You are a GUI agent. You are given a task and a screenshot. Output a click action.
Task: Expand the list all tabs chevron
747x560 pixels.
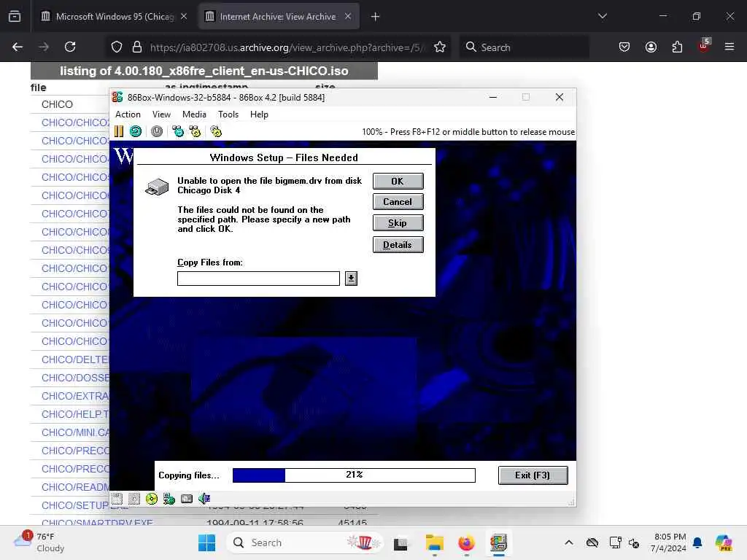602,16
